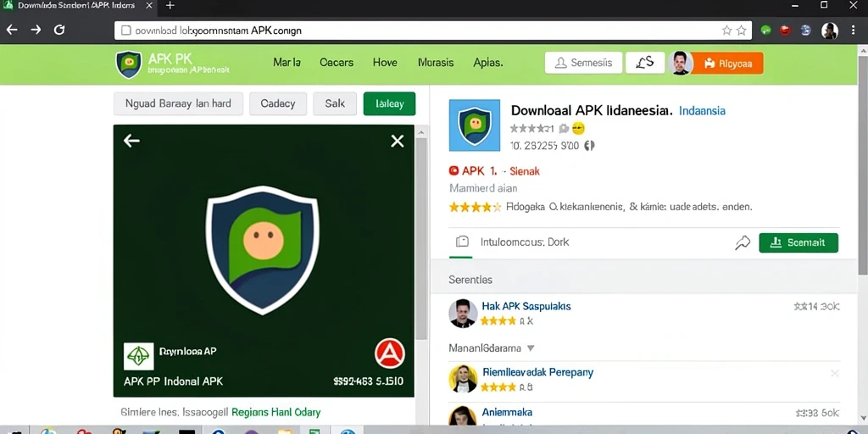868x434 pixels.
Task: Click the green Scemait download button
Action: (798, 242)
